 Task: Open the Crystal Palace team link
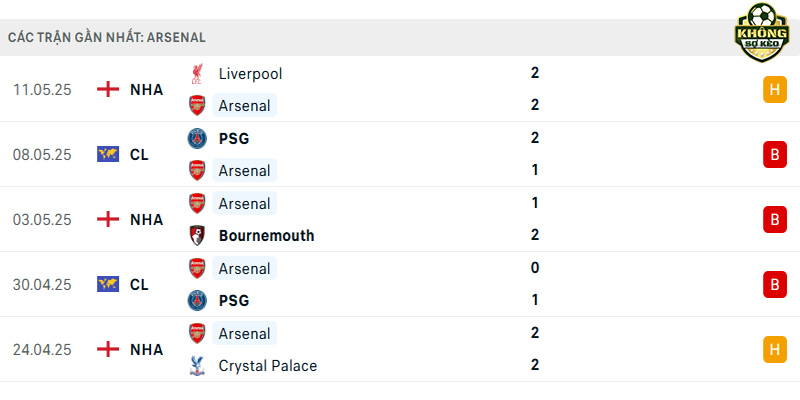tap(268, 366)
